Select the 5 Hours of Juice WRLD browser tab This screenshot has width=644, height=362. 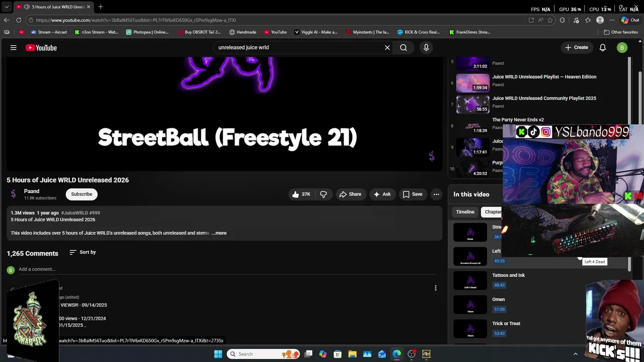click(53, 7)
